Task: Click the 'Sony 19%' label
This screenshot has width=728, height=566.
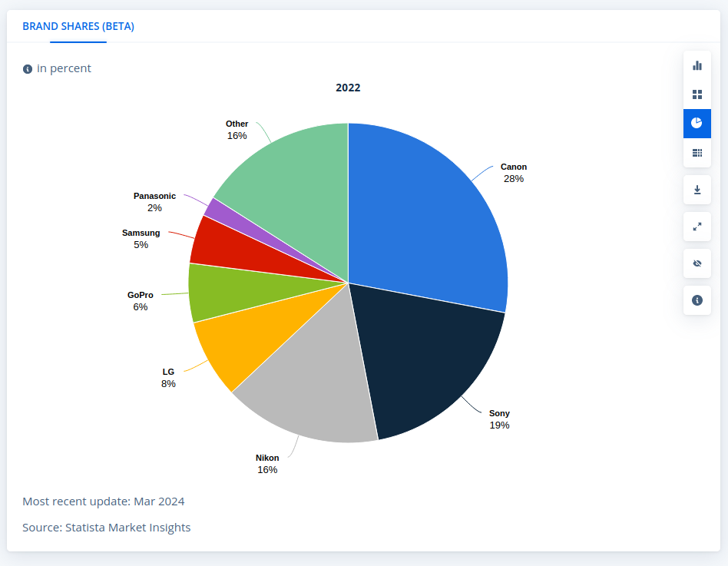Action: [x=499, y=419]
